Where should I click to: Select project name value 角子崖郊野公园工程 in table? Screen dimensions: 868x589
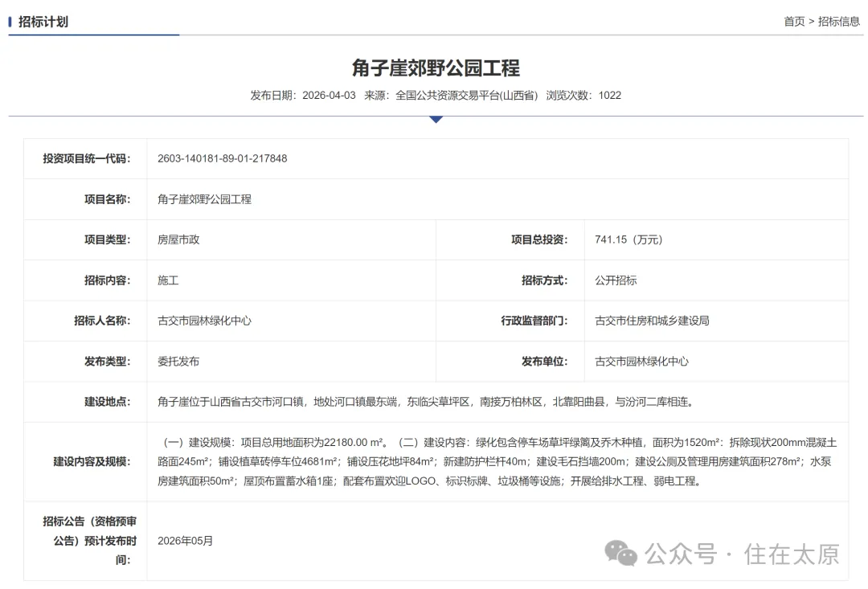tap(204, 199)
